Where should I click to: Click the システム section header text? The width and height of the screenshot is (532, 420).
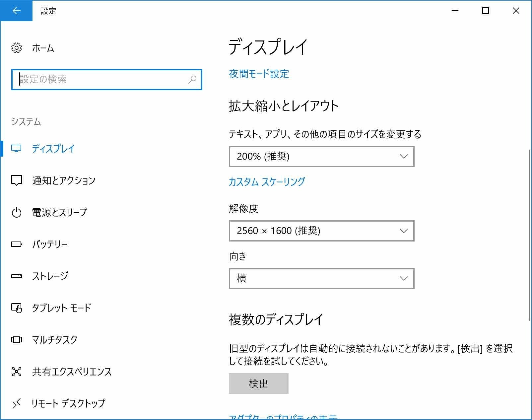point(26,122)
